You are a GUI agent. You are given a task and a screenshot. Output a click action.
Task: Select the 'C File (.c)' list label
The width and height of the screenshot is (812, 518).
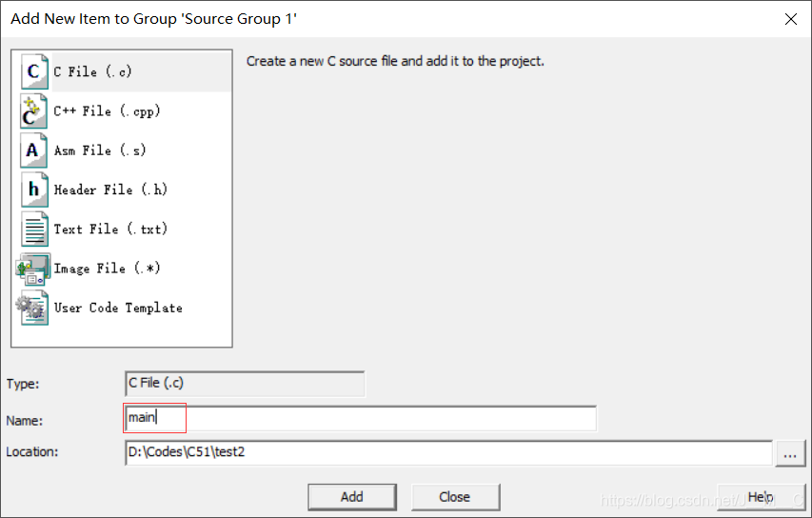point(92,71)
